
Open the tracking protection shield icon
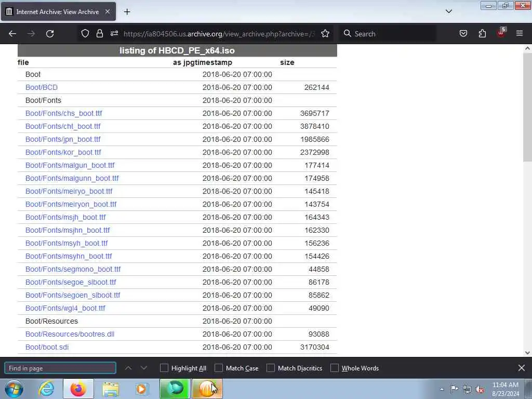point(85,34)
